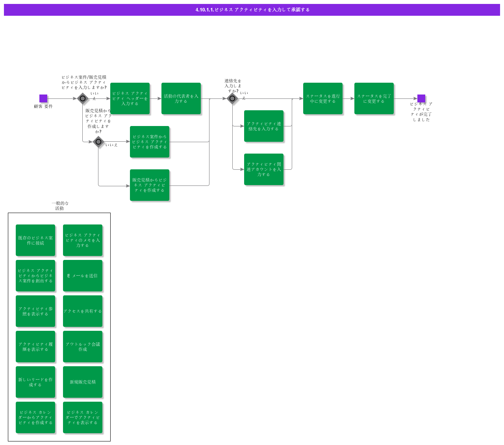Viewport: 504px width, 445px height.
Task: Click the purple diagram title banner
Action: (x=252, y=10)
